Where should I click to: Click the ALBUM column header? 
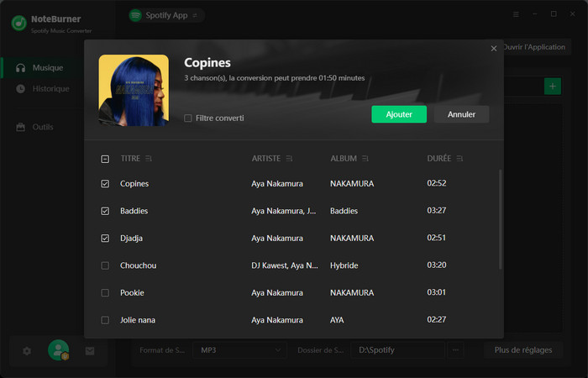[344, 159]
